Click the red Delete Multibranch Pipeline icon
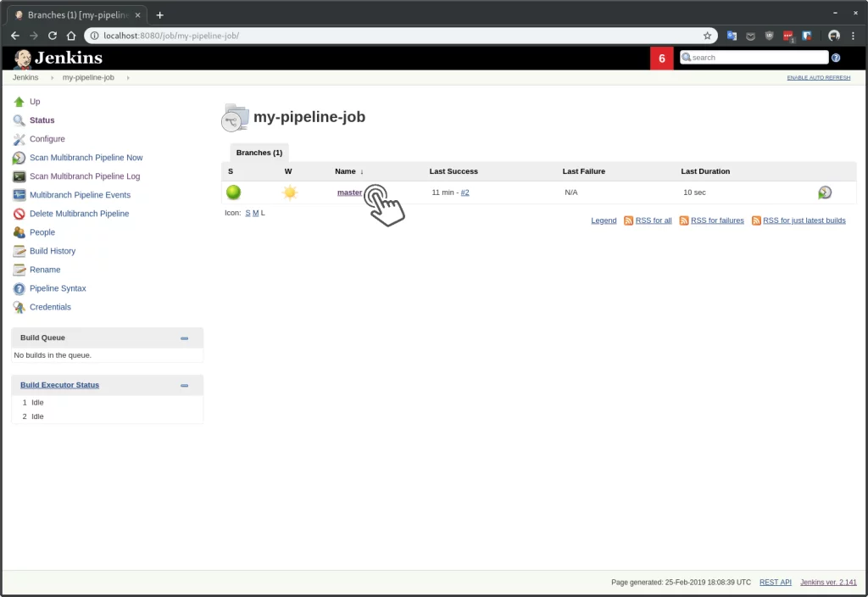Image resolution: width=868 pixels, height=597 pixels. click(19, 214)
